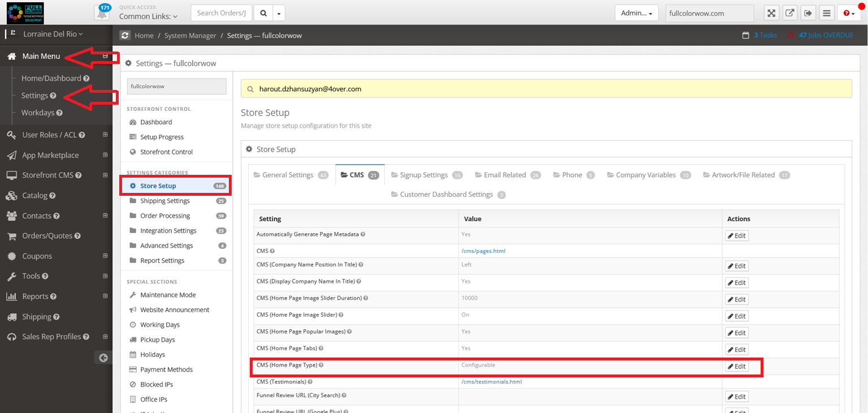Expand the App Marketplace submenu
The image size is (868, 413).
click(105, 155)
